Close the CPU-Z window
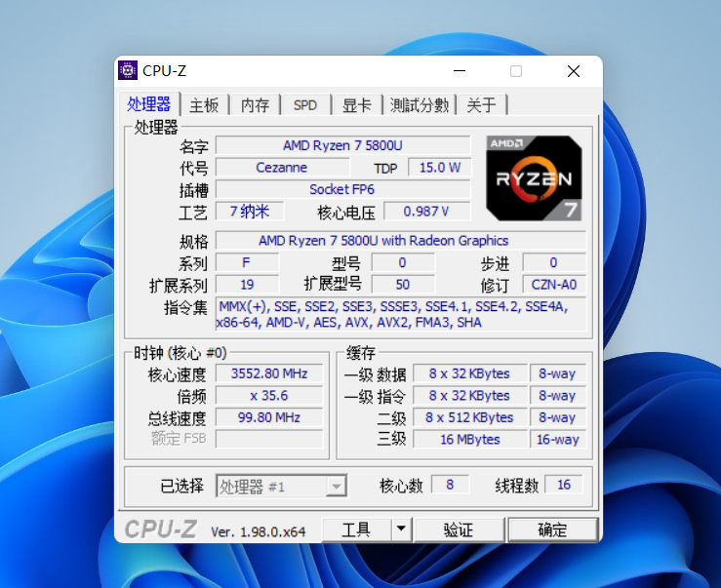Image resolution: width=721 pixels, height=588 pixels. pos(574,71)
